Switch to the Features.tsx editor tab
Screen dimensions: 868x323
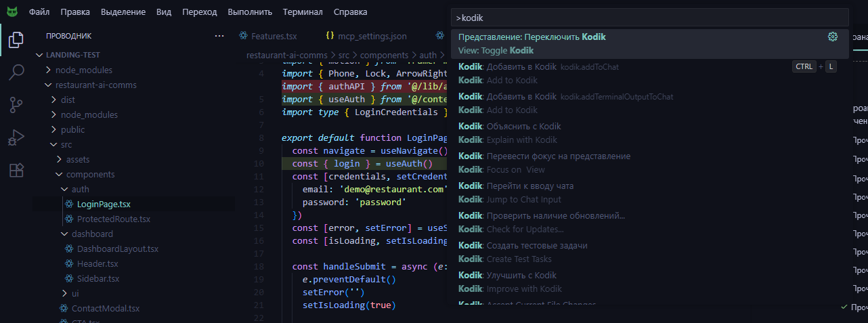point(274,36)
